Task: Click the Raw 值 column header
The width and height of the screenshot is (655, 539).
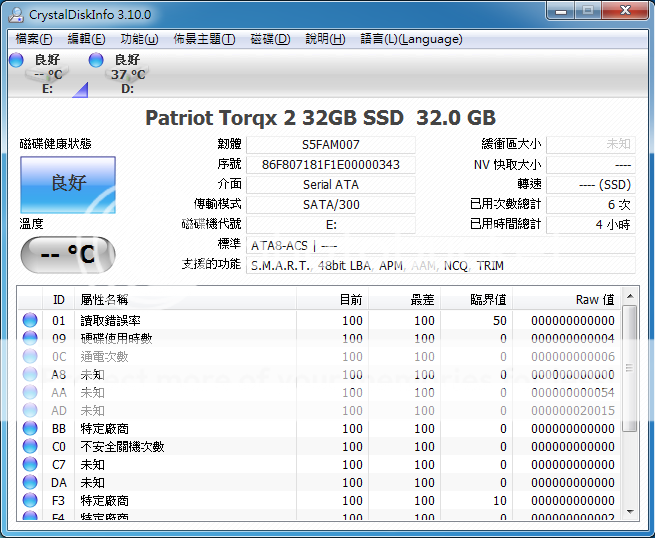Action: (x=566, y=299)
